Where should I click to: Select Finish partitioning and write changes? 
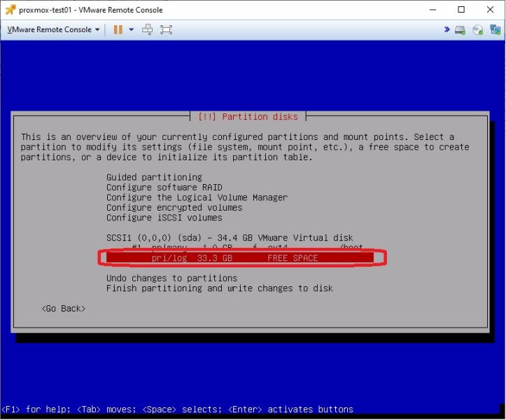pos(220,288)
